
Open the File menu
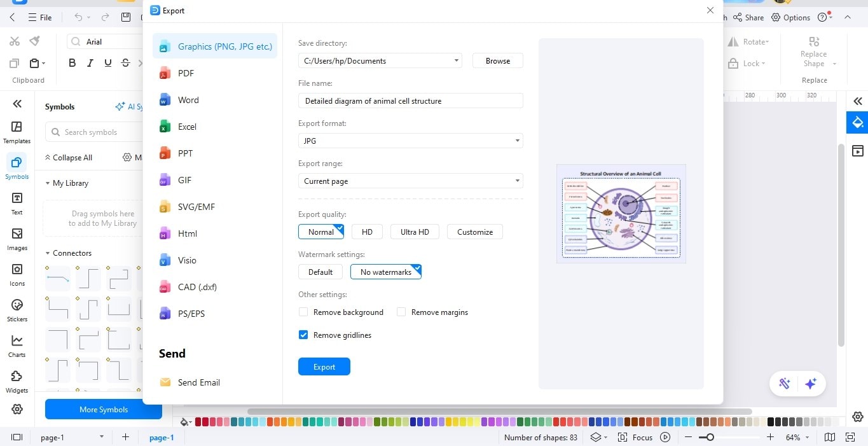click(x=40, y=17)
